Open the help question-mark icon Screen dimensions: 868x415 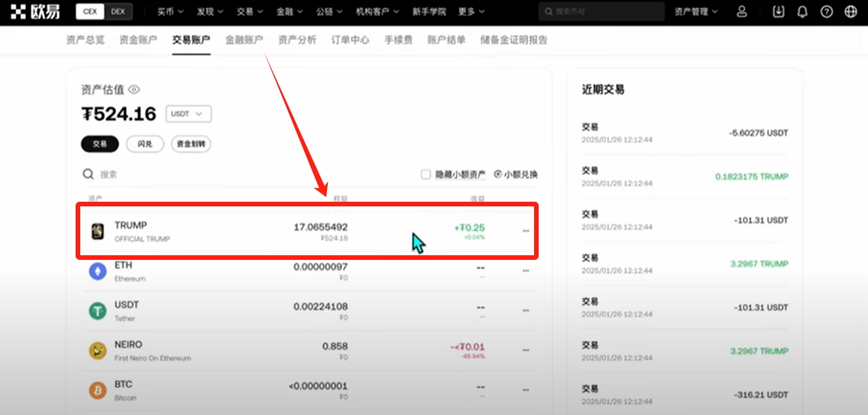pos(827,11)
